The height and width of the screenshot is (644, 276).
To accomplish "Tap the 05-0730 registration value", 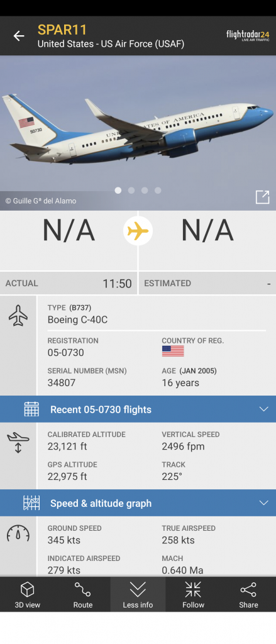I will 66,352.
